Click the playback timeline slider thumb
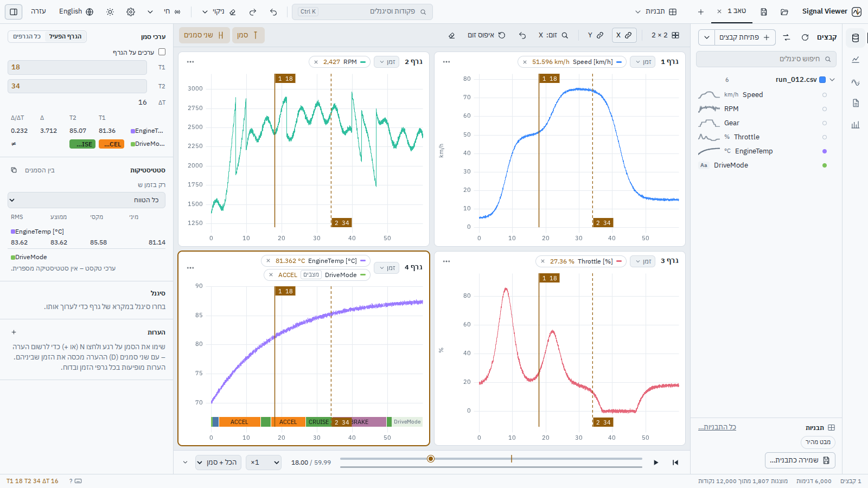 click(x=431, y=459)
